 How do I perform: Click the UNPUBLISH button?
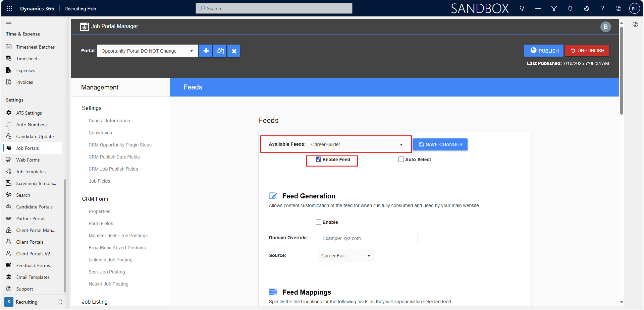click(x=587, y=51)
